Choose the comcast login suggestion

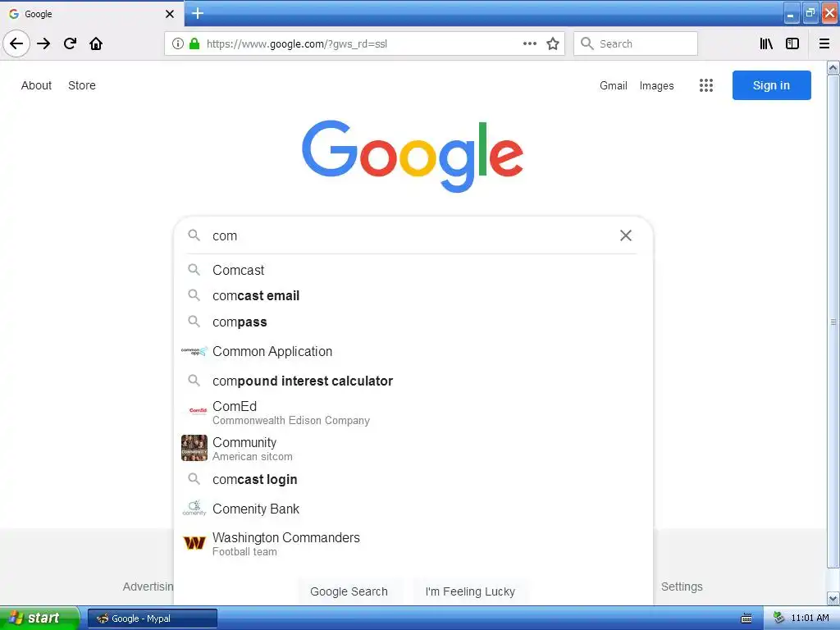click(413, 479)
